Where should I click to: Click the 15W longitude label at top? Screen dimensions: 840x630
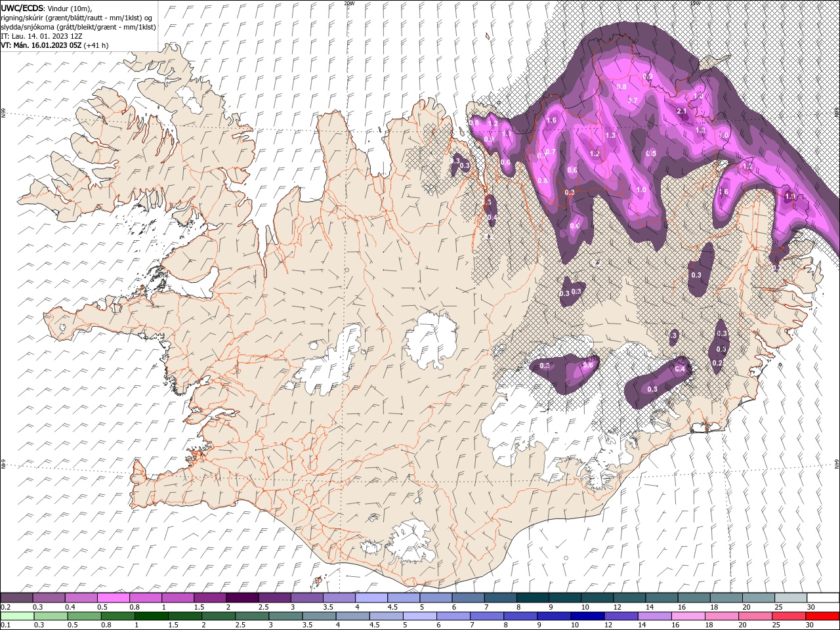pos(694,3)
